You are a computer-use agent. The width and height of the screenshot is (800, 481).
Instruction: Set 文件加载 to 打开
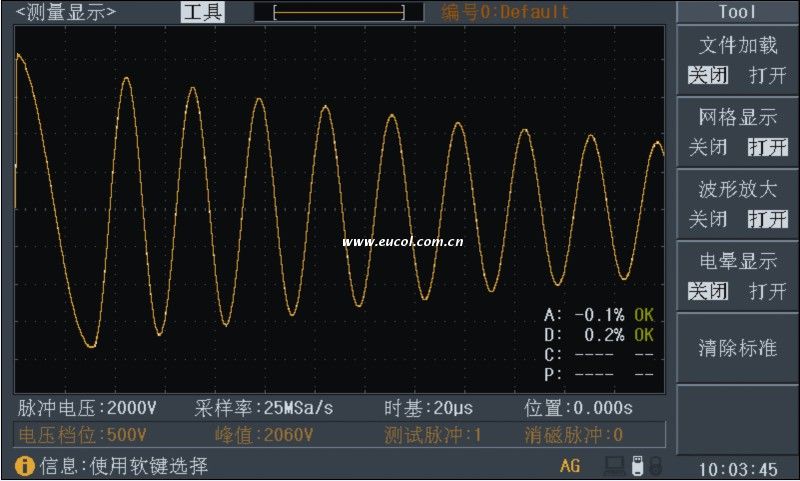tap(767, 75)
